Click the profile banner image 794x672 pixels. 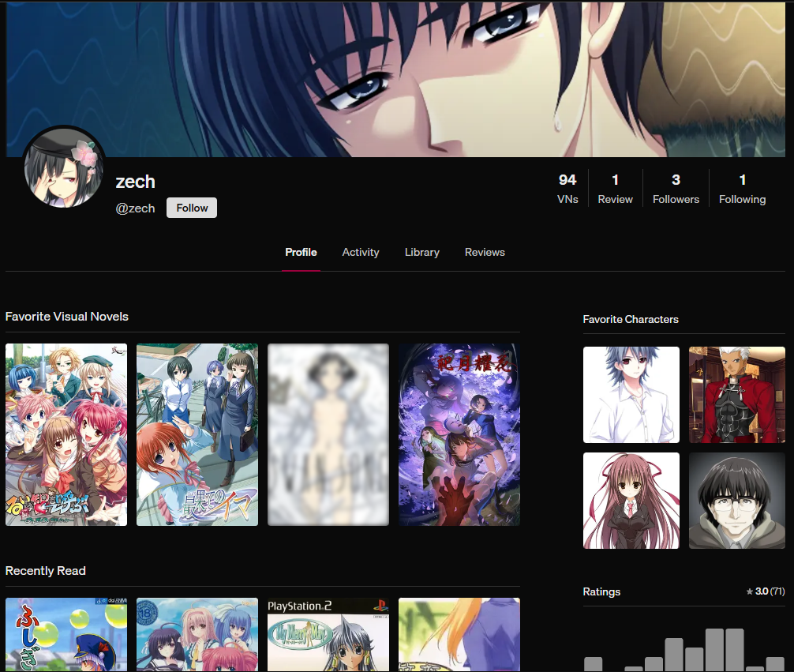click(x=395, y=79)
